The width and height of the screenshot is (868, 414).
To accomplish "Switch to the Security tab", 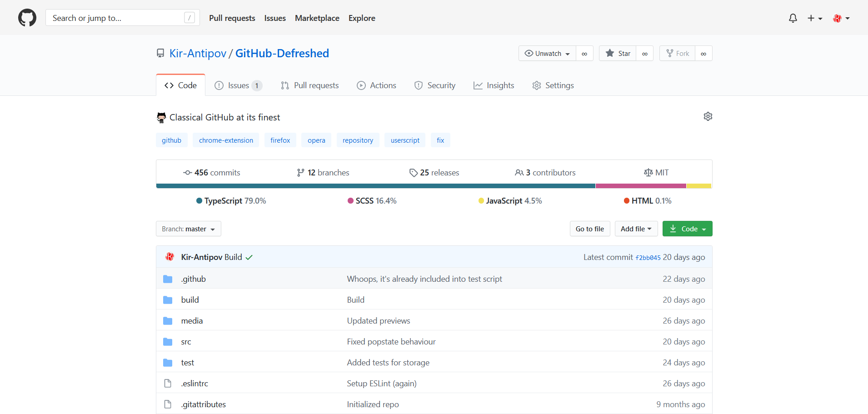I will point(435,85).
